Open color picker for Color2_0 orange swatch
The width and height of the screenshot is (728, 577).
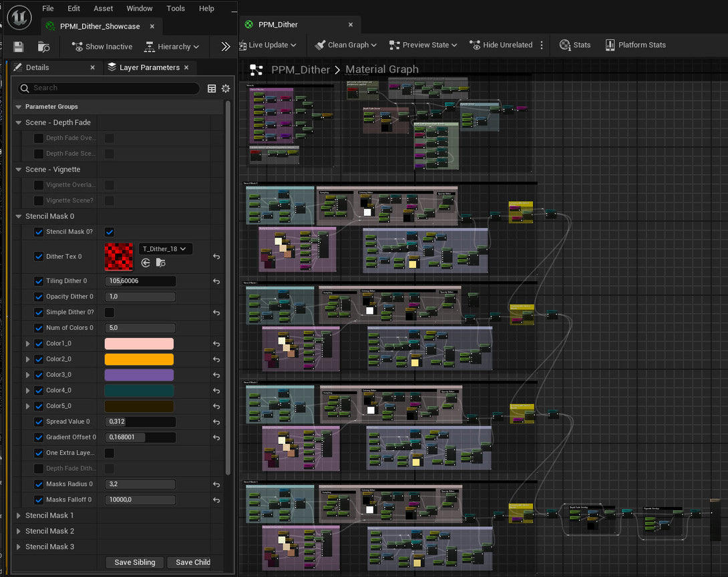(140, 359)
